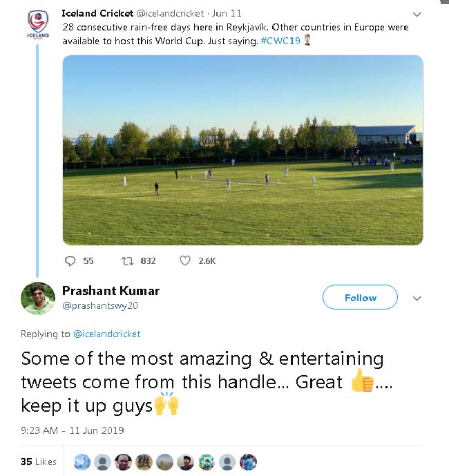449x476 pixels.
Task: Click last liker avatar in likes row
Action: point(248,462)
